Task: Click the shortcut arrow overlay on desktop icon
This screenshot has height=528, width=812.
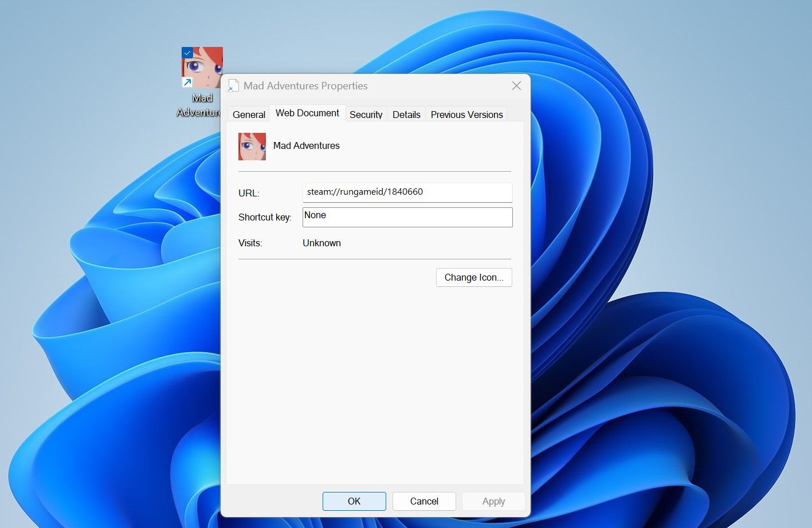Action: tap(187, 83)
